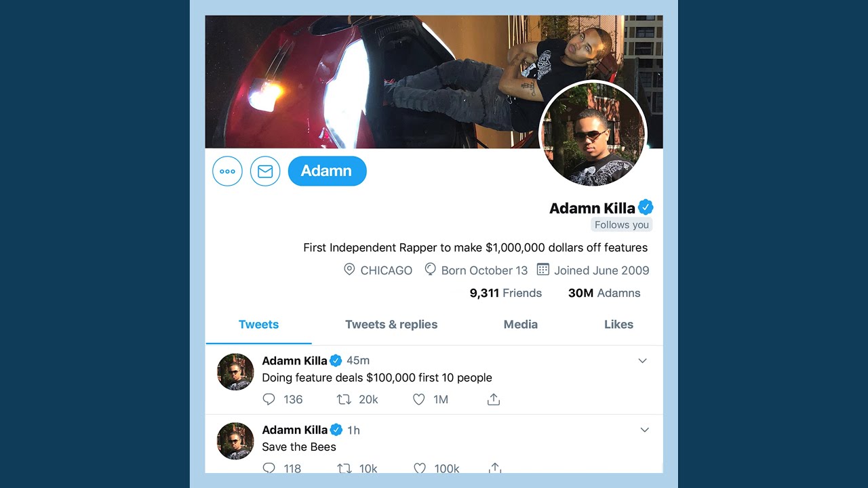Reply to the Save the Bees tweet
The width and height of the screenshot is (868, 488).
point(269,468)
